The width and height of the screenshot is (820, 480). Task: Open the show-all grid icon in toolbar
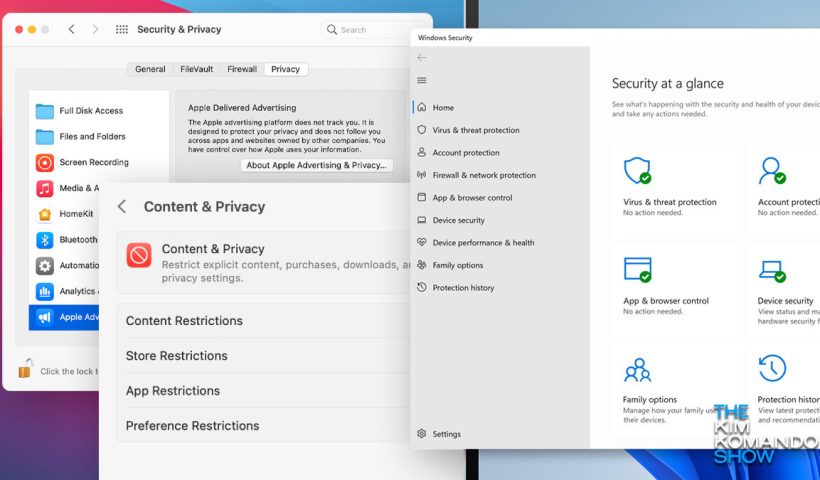tap(122, 29)
